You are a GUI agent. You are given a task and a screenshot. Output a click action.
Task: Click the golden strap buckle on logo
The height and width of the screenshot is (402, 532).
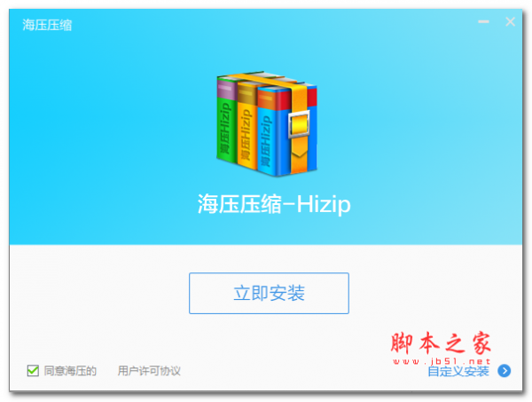[x=299, y=124]
